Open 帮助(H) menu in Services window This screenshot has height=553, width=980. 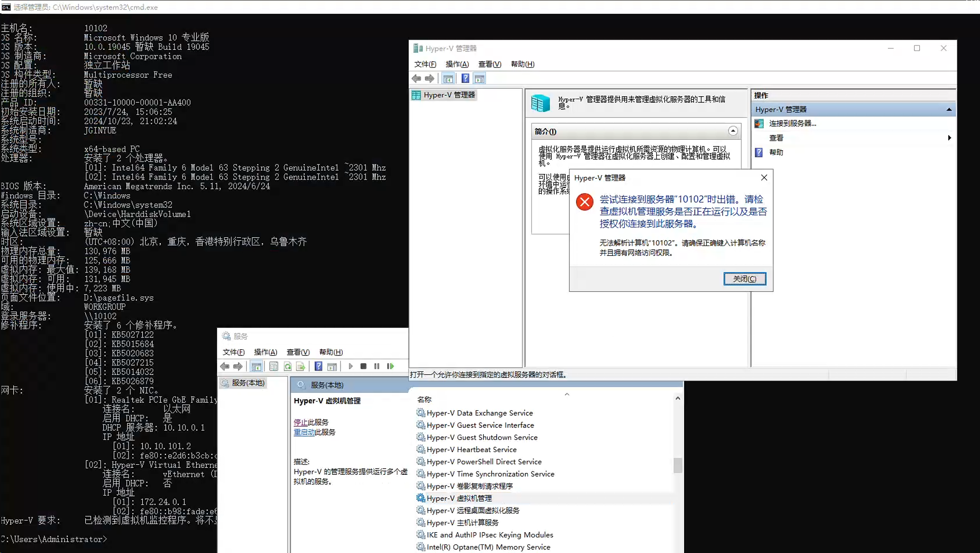pyautogui.click(x=331, y=352)
